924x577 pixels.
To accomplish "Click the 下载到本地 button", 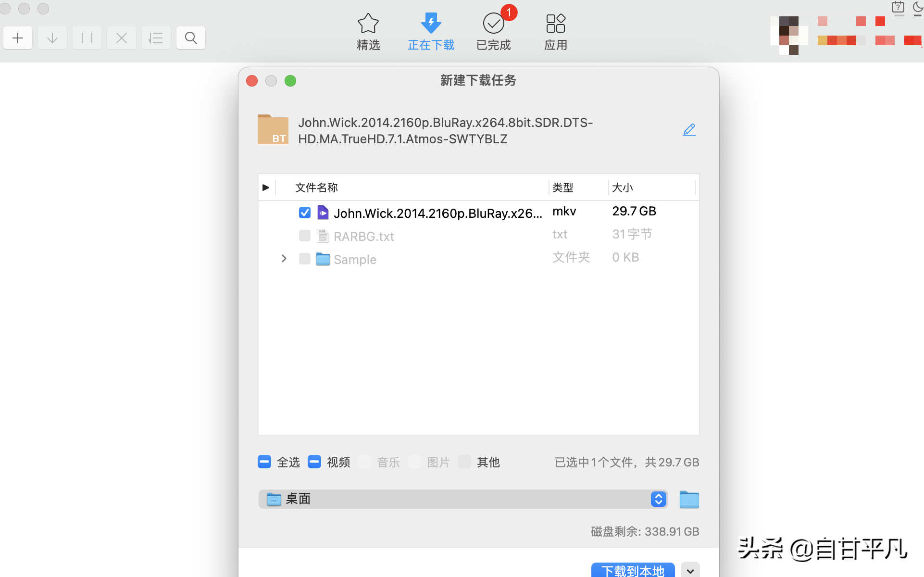I will 633,571.
